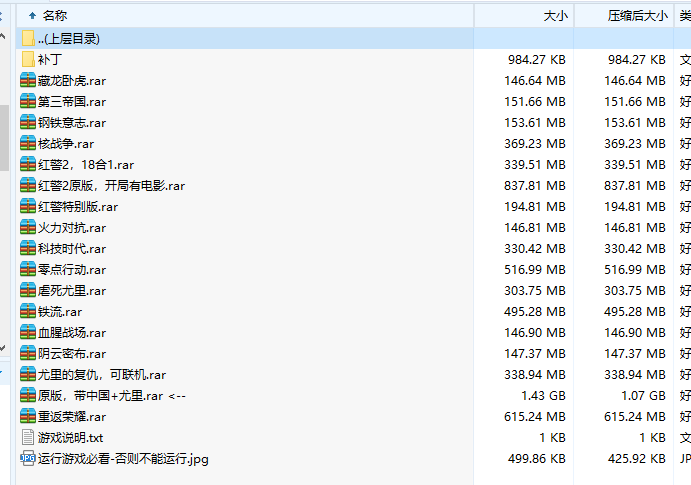The width and height of the screenshot is (691, 485).
Task: Click the 837.81 MB size cell
Action: point(535,185)
